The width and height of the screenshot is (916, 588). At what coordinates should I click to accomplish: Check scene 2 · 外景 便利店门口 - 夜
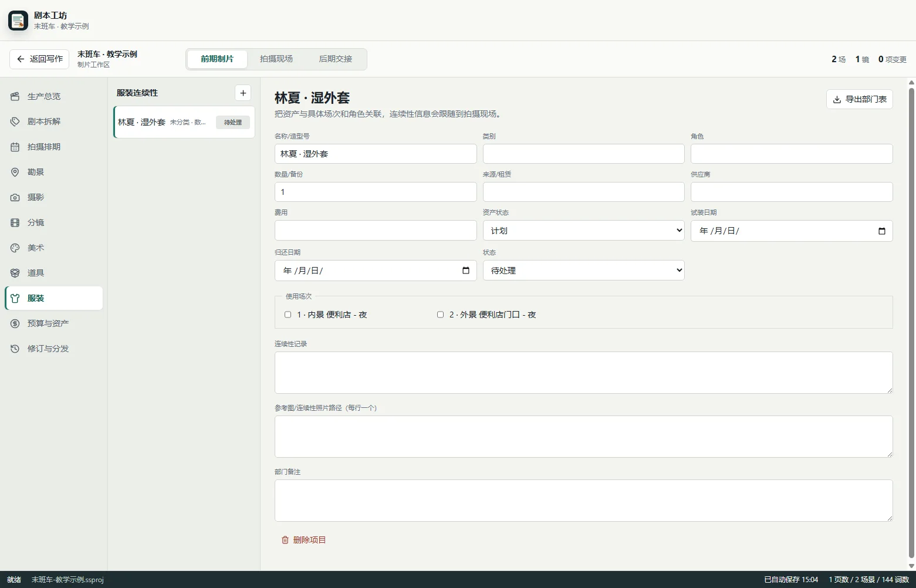(440, 315)
